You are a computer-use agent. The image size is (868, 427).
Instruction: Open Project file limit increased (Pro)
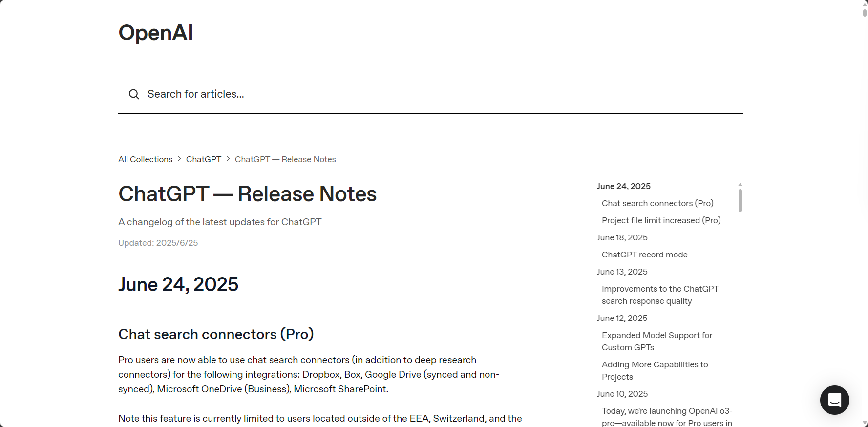click(x=661, y=220)
